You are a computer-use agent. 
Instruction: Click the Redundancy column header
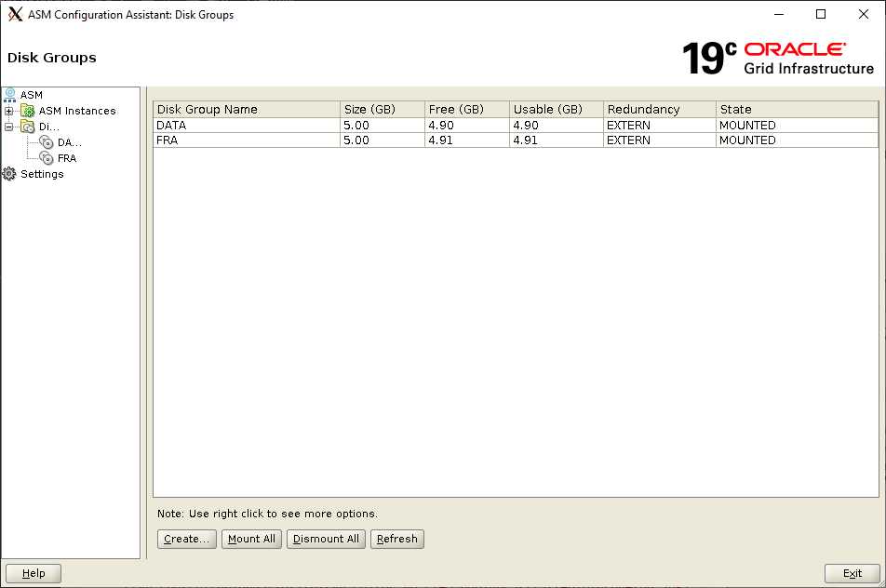(660, 109)
